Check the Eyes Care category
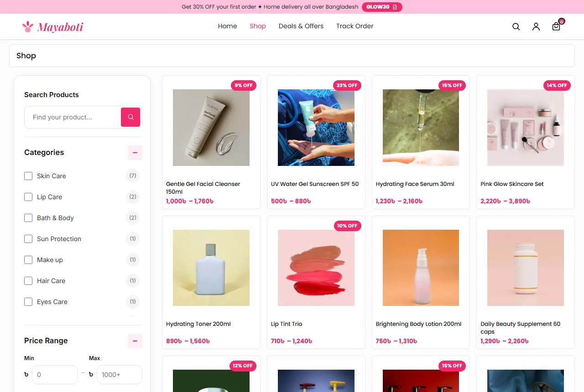 click(28, 302)
